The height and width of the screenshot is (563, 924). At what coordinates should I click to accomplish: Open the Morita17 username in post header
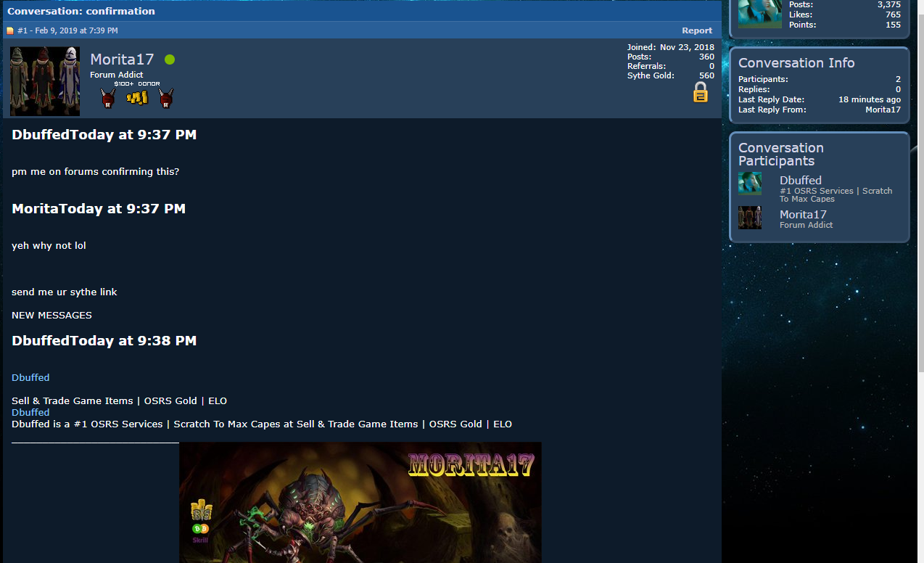point(122,59)
